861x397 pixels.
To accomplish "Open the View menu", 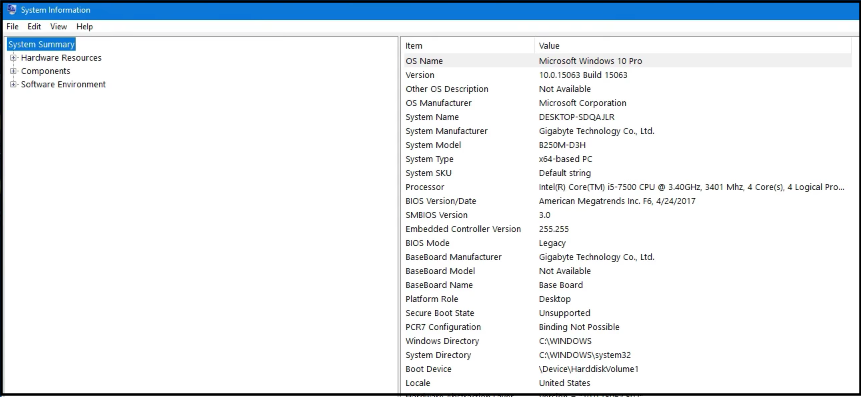I will click(58, 26).
